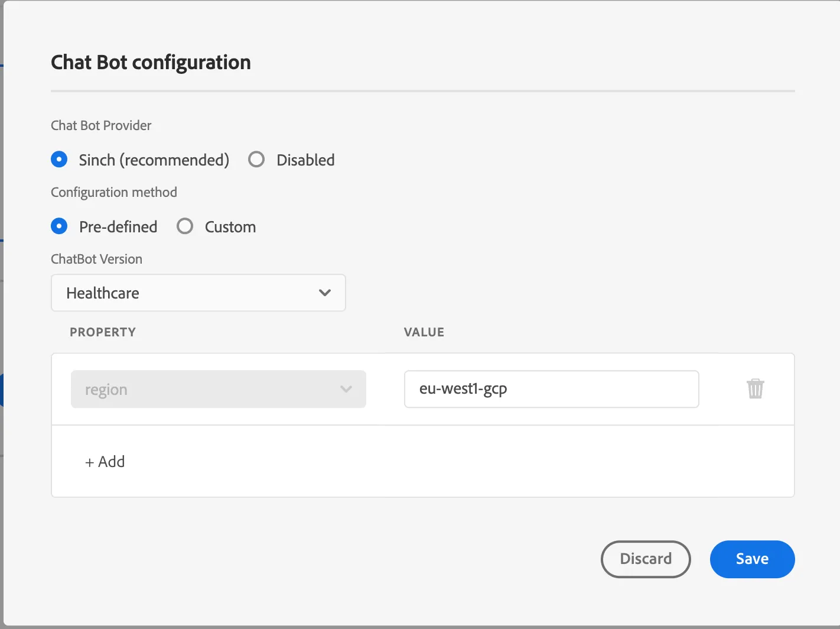The height and width of the screenshot is (629, 840).
Task: Add a new property row
Action: [x=105, y=462]
